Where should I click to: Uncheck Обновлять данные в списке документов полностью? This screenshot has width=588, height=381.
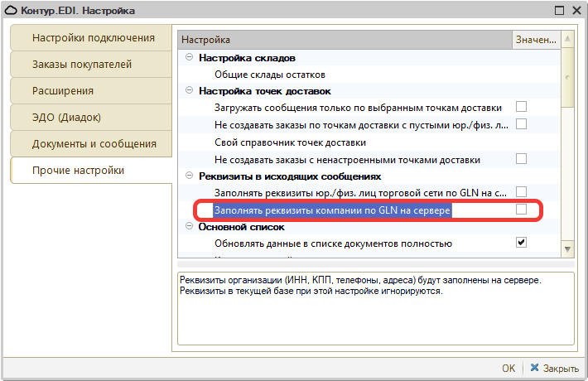point(522,243)
